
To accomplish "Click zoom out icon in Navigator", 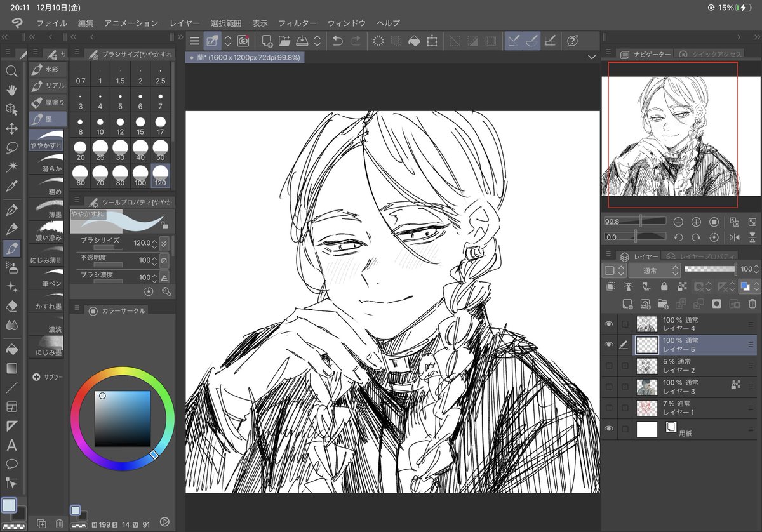I will click(678, 222).
